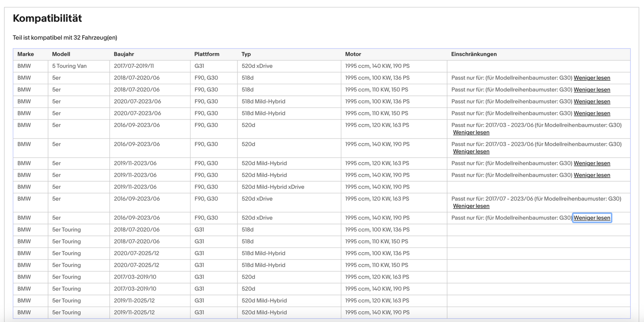Click the 'Marke' column header
This screenshot has width=644, height=322.
point(25,54)
